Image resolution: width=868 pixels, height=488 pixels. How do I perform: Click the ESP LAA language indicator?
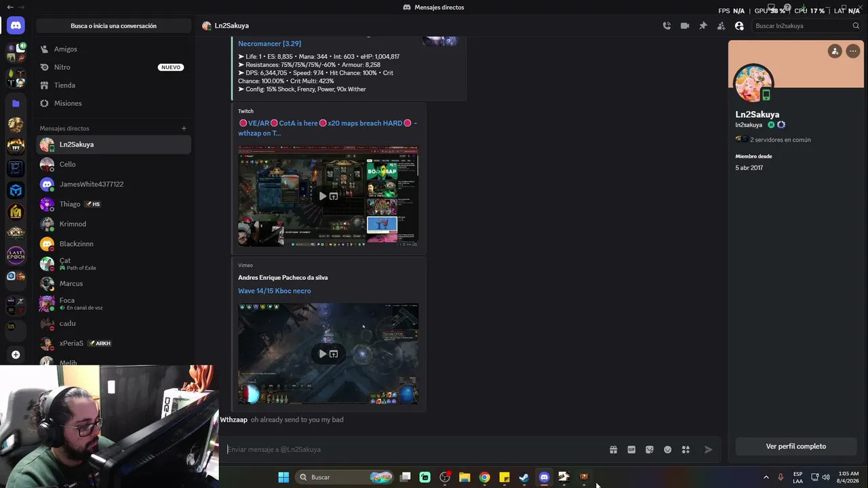pos(798,477)
